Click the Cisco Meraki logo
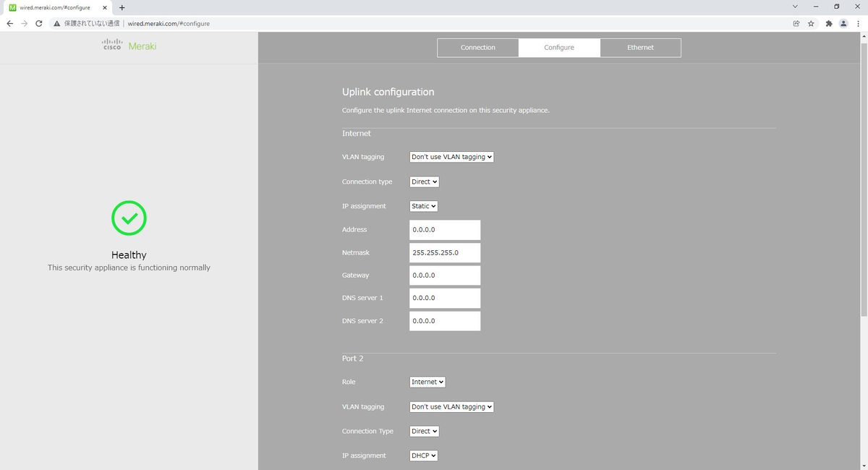The width and height of the screenshot is (868, 470). point(128,46)
